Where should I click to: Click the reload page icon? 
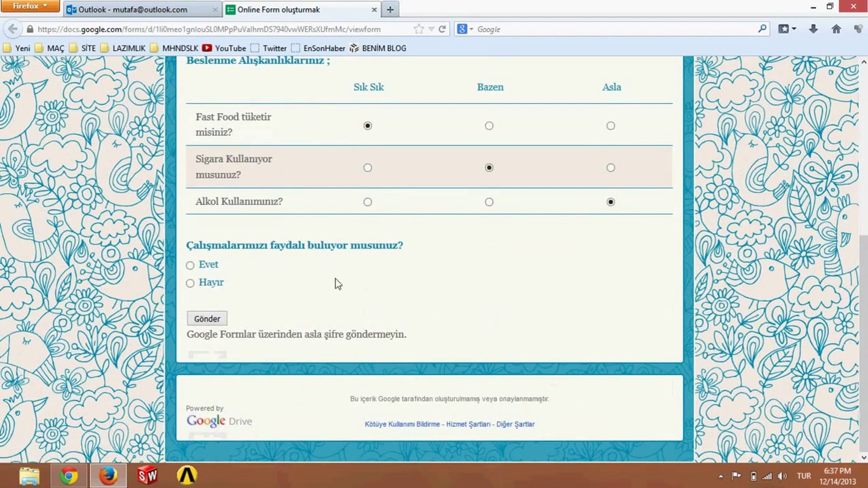point(442,29)
